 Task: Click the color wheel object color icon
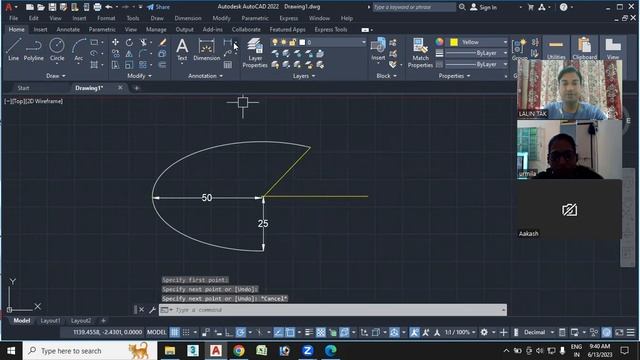pyautogui.click(x=439, y=42)
